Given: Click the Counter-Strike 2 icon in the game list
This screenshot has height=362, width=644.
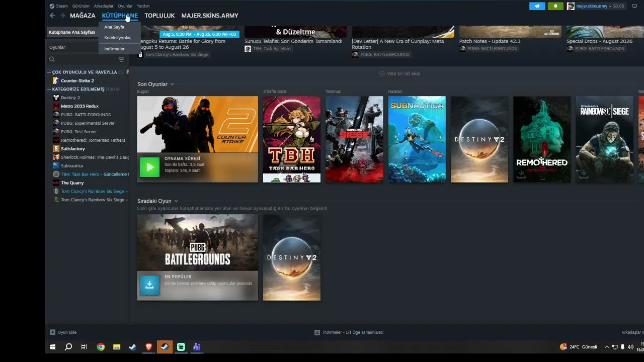Looking at the screenshot, I should coord(56,80).
